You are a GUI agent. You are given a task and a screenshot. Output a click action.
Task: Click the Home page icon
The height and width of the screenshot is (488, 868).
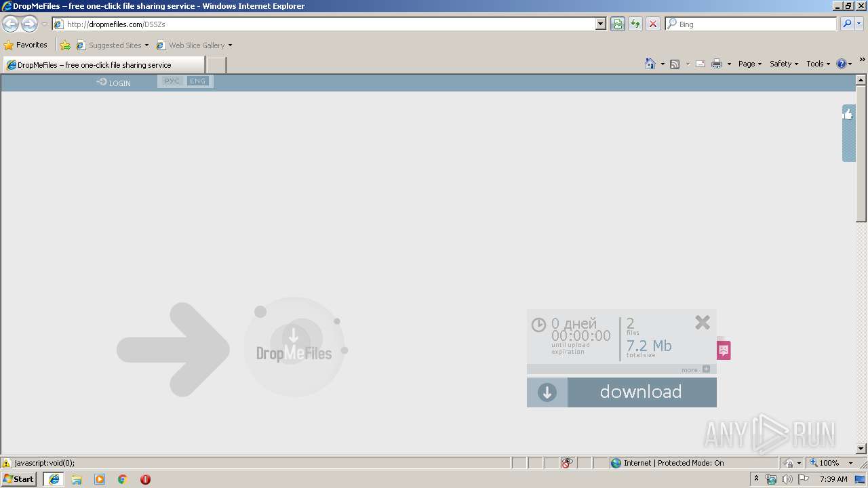(x=650, y=64)
